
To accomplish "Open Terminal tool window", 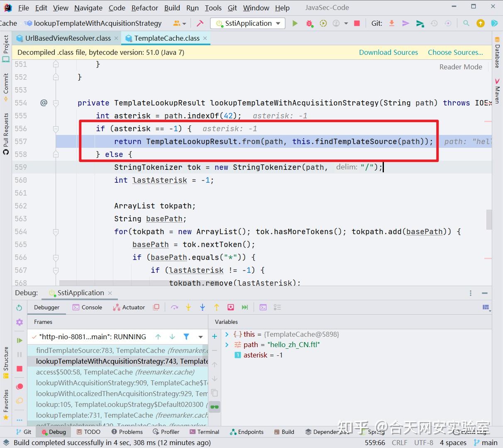I will point(204,432).
